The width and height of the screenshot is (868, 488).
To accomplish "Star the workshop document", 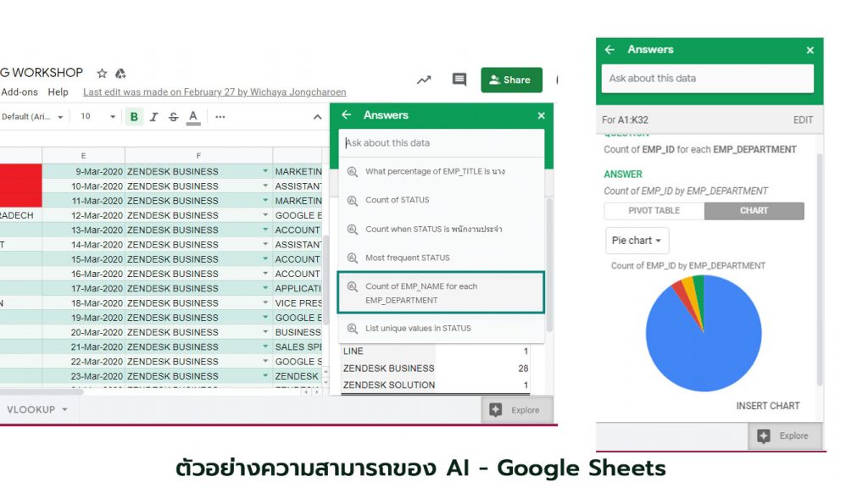I will click(102, 73).
